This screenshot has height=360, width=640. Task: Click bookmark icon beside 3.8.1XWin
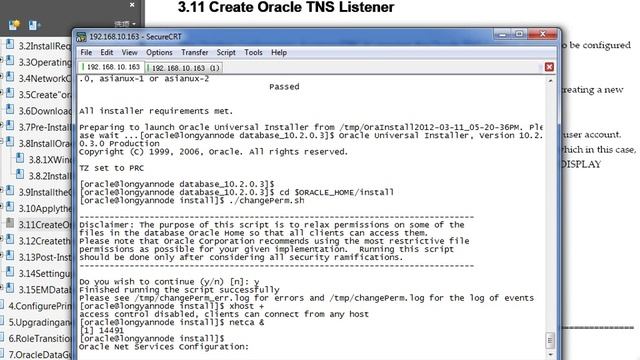[x=20, y=158]
